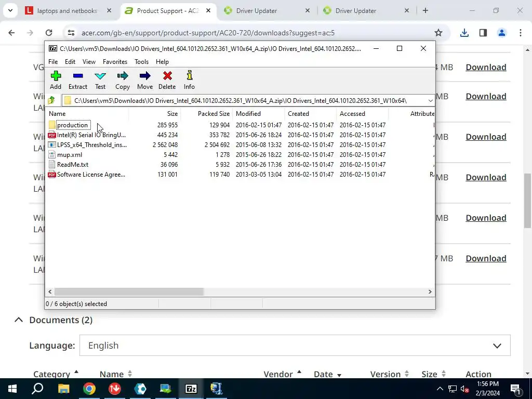The width and height of the screenshot is (532, 399).
Task: Reload the Acer support page
Action: pyautogui.click(x=49, y=33)
